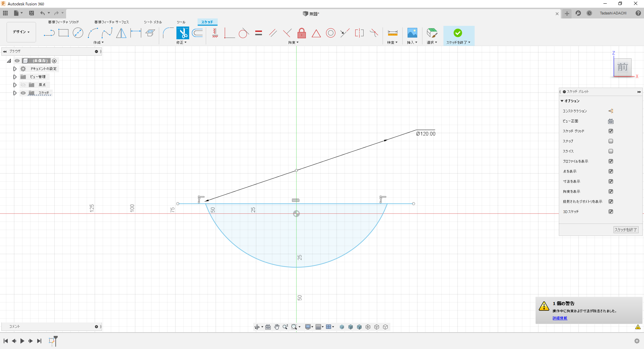Apply the Midpoint triangle constraint
Screen dimensions: 644x349
[316, 33]
